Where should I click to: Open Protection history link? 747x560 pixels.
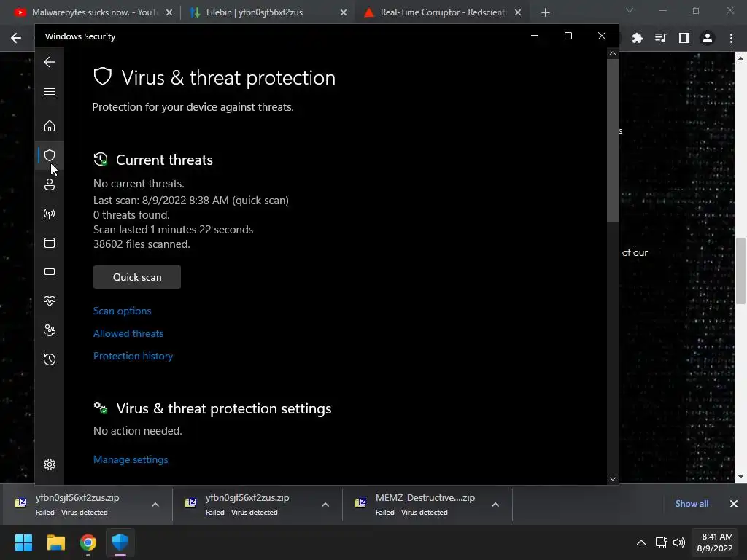coord(133,356)
